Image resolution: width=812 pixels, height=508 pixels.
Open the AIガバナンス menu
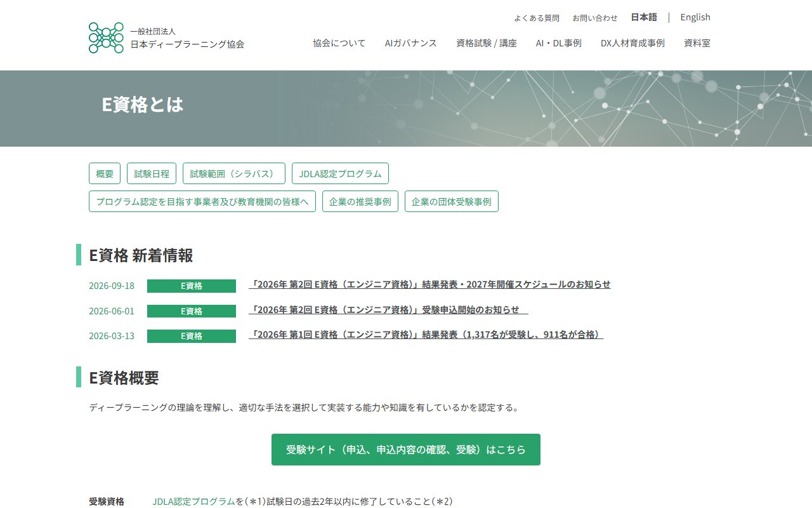(411, 43)
